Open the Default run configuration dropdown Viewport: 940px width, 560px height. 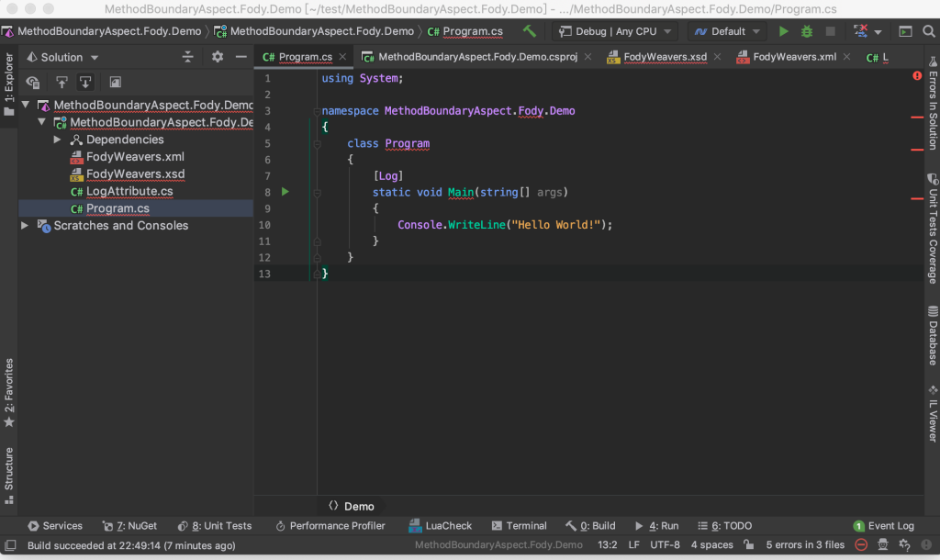click(x=727, y=31)
